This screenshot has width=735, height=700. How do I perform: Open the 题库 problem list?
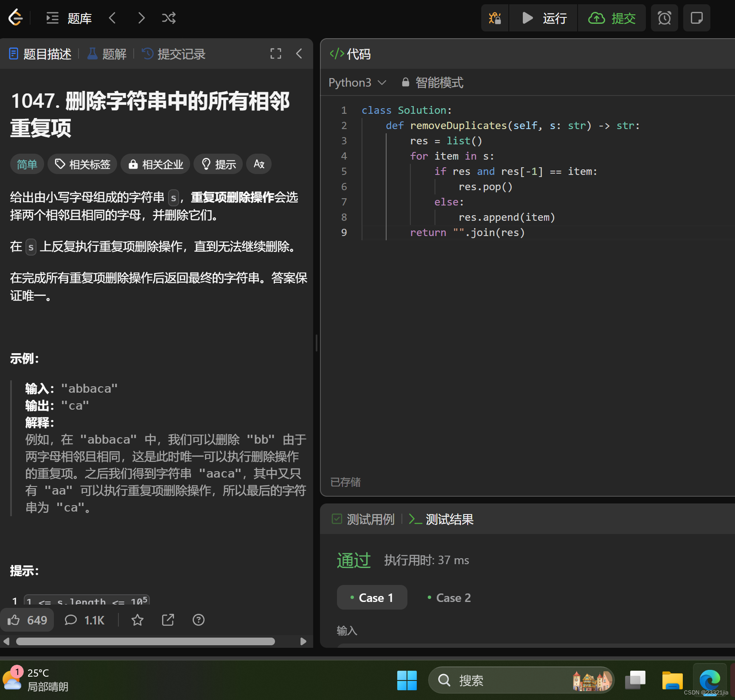pos(69,18)
